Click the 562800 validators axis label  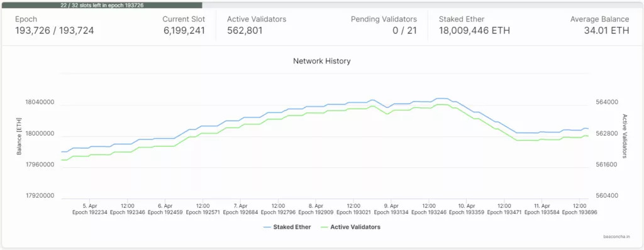(x=607, y=133)
